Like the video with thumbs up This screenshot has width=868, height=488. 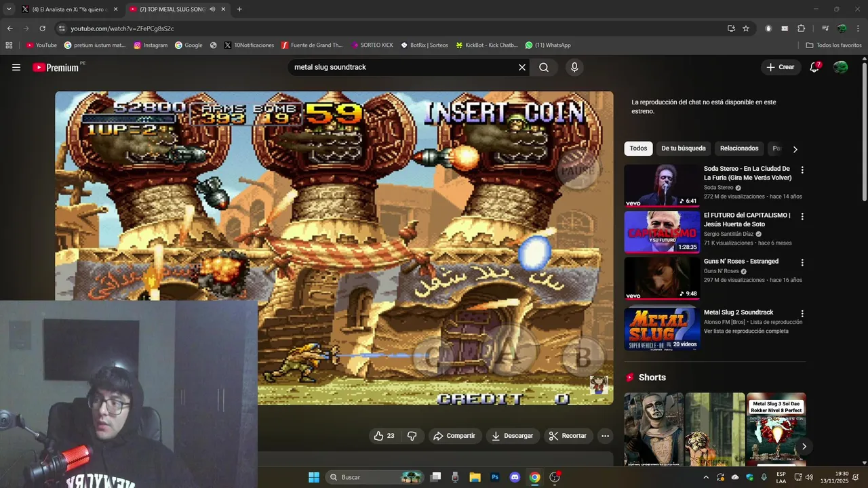point(384,436)
